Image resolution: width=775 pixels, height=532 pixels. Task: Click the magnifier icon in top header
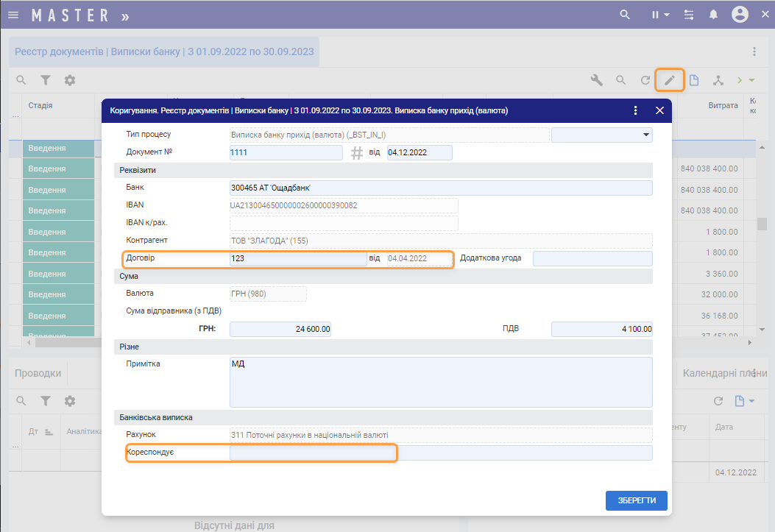625,15
